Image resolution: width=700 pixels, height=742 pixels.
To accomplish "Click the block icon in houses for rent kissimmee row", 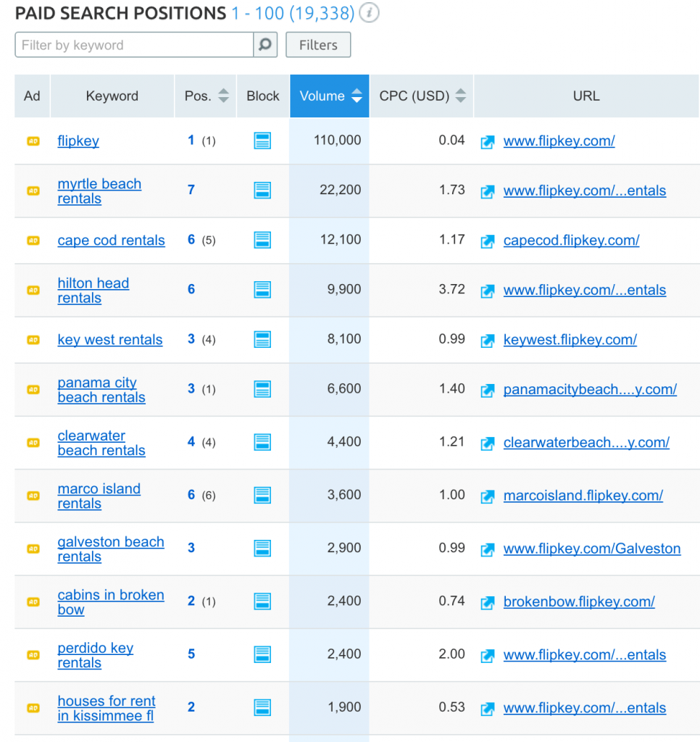I will tap(262, 707).
